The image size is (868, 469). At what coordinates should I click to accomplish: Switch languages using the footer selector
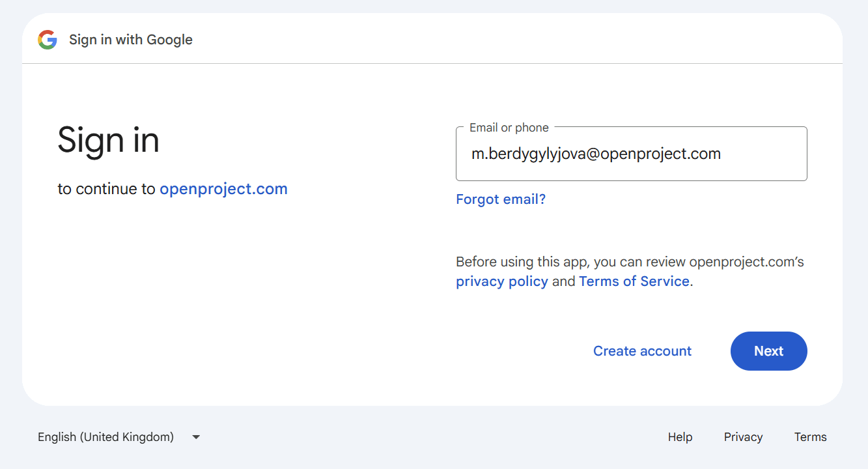click(120, 437)
